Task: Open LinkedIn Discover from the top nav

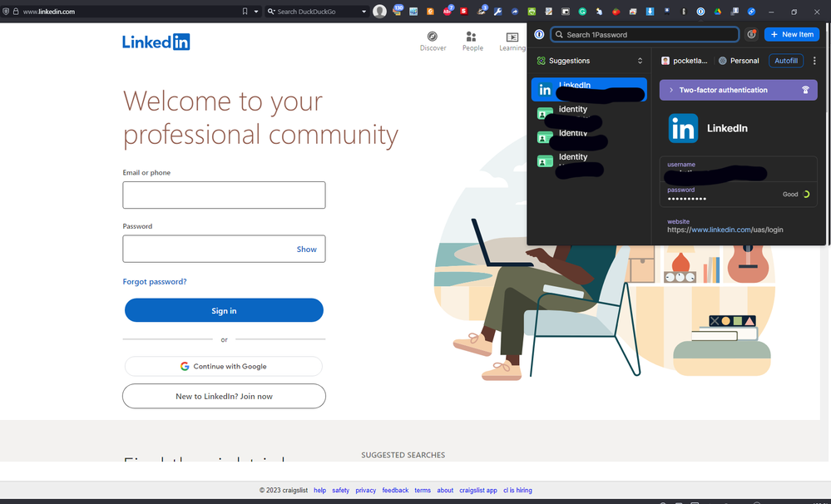Action: (x=433, y=41)
